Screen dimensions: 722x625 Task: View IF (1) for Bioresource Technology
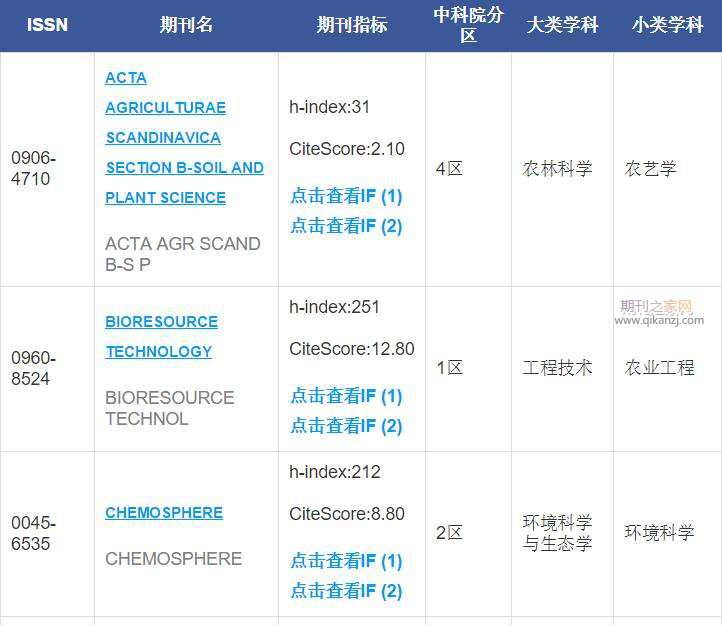(x=346, y=396)
